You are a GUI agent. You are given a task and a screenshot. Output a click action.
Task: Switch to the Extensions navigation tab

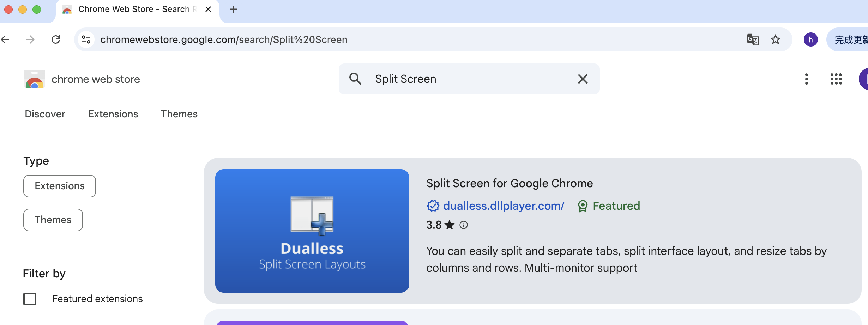pyautogui.click(x=113, y=114)
